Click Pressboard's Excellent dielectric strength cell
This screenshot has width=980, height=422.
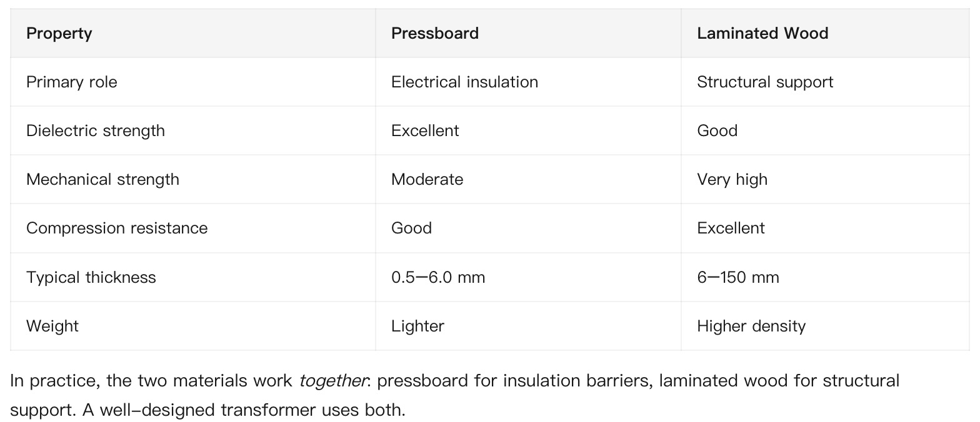coord(425,130)
